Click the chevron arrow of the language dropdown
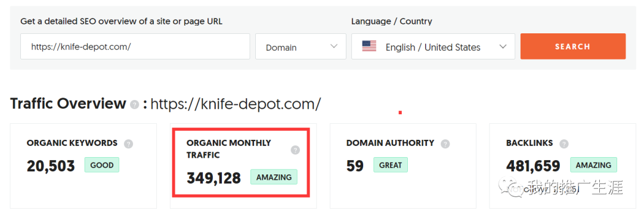The image size is (644, 216). (503, 46)
